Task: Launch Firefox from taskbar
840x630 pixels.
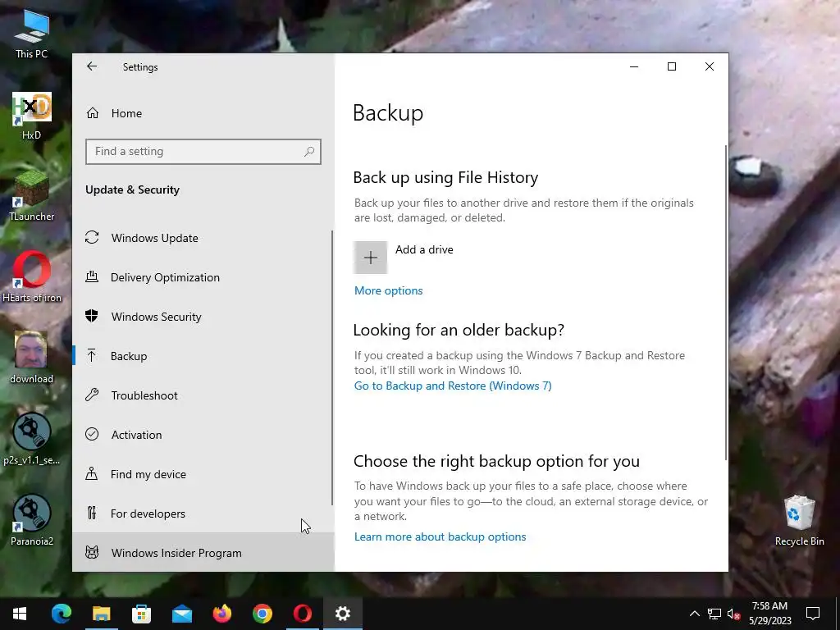Action: [221, 614]
